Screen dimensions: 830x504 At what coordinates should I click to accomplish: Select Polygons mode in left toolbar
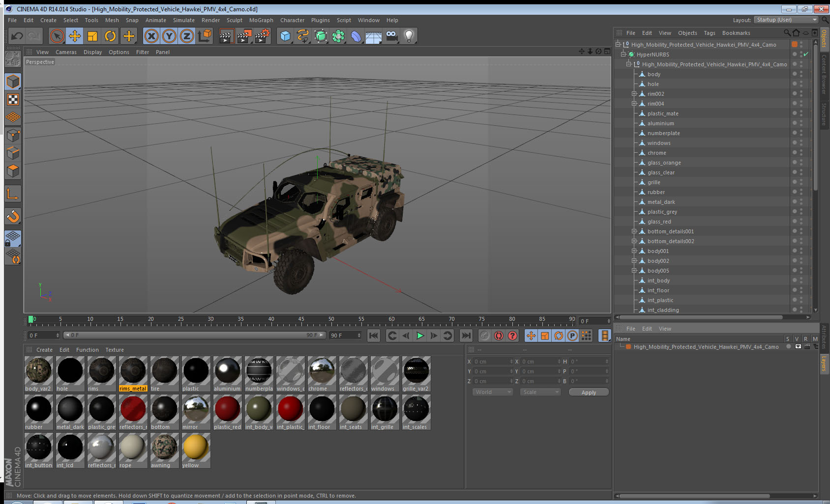pos(13,171)
